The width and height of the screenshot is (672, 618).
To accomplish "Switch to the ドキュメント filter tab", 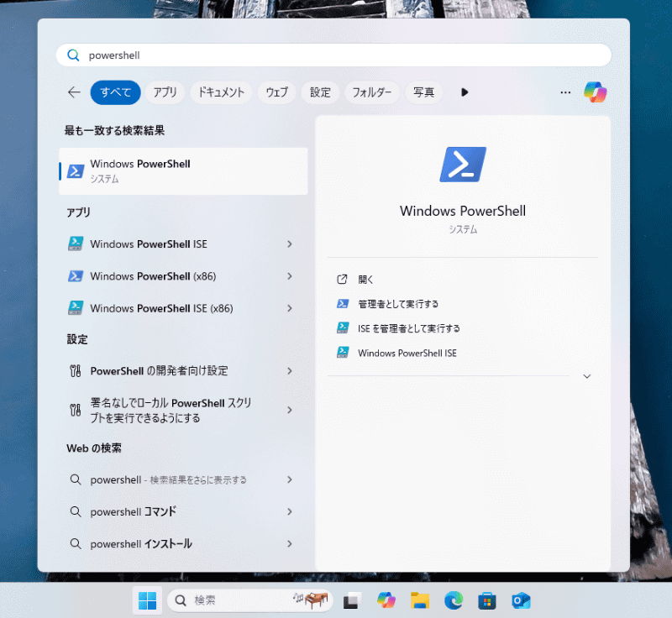I will 221,92.
